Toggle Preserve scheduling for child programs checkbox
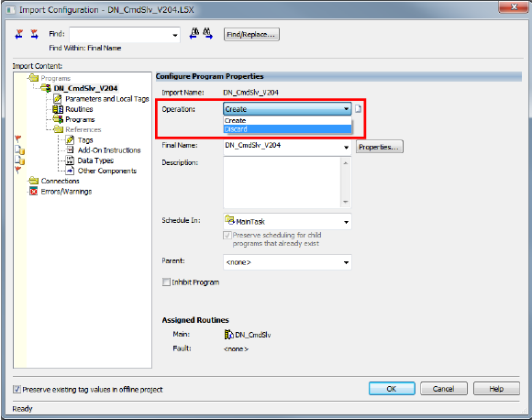This screenshot has width=532, height=420. tap(227, 235)
